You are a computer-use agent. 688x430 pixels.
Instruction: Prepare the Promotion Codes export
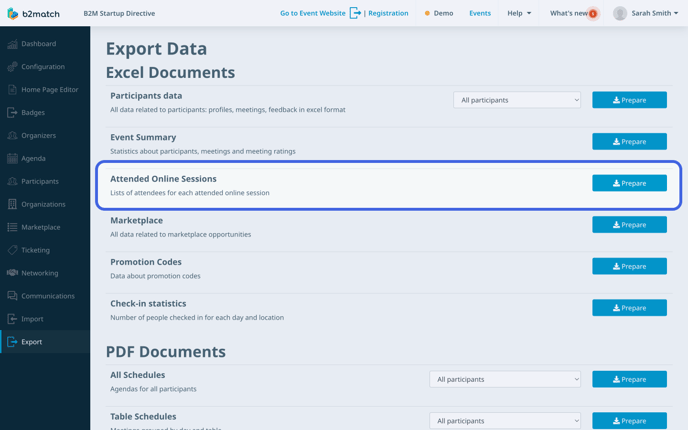point(629,266)
